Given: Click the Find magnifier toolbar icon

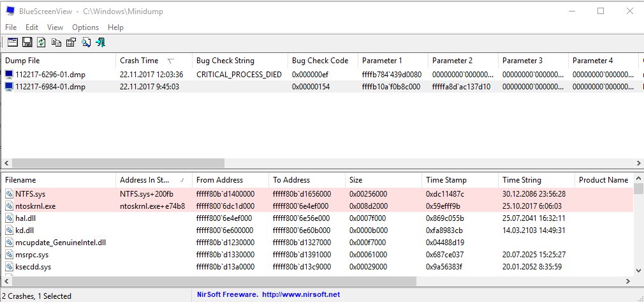Looking at the screenshot, I should [x=86, y=42].
